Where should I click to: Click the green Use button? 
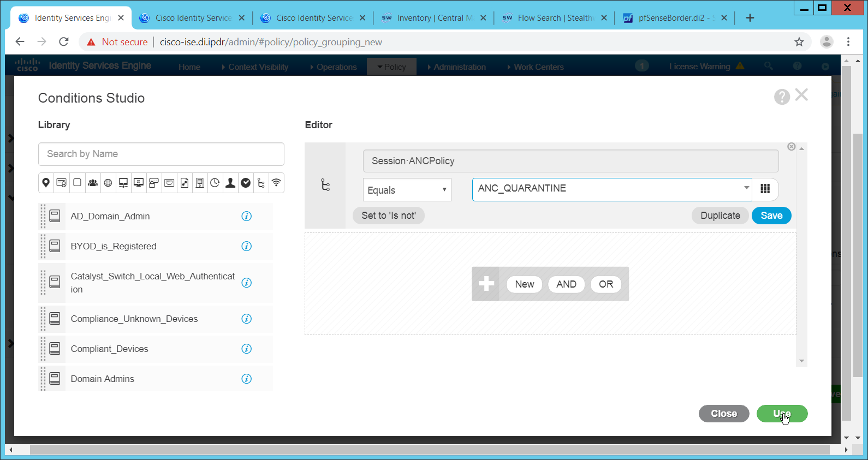781,414
